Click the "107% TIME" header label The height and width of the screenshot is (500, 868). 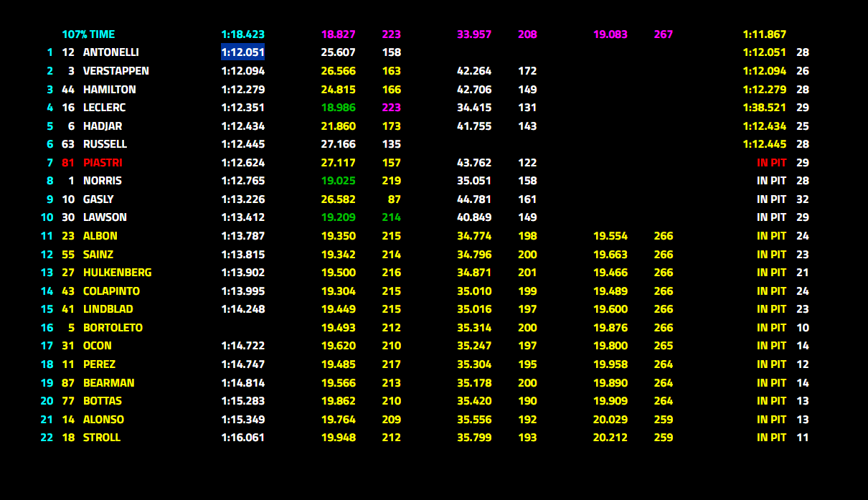coord(88,34)
